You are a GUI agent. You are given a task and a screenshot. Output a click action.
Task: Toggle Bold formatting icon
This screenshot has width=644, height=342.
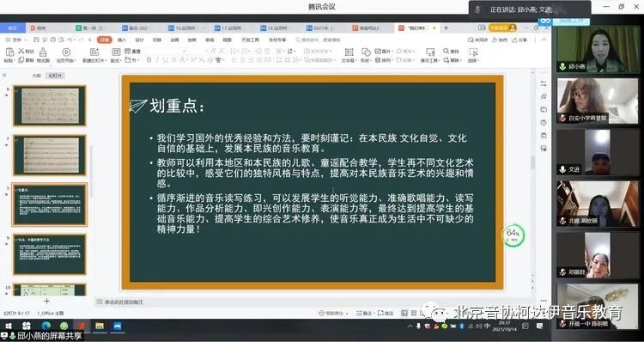149,60
